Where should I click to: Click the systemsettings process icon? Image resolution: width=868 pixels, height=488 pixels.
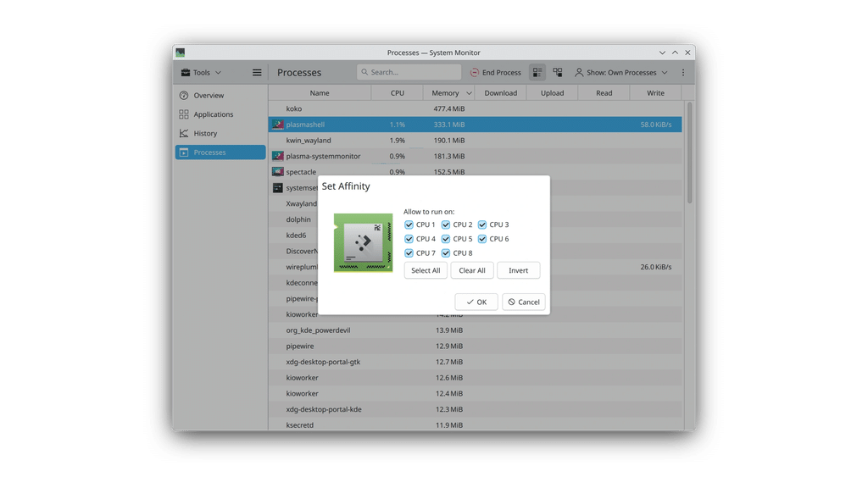tap(278, 187)
